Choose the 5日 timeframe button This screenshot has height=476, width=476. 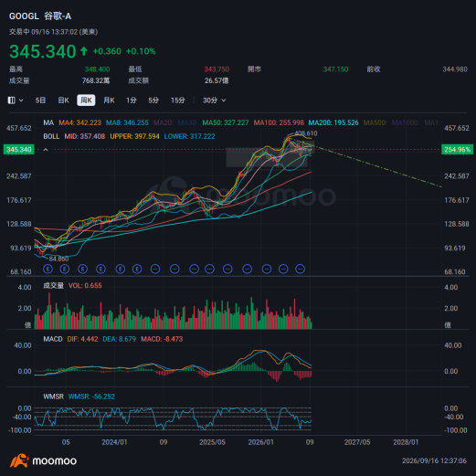pos(40,100)
